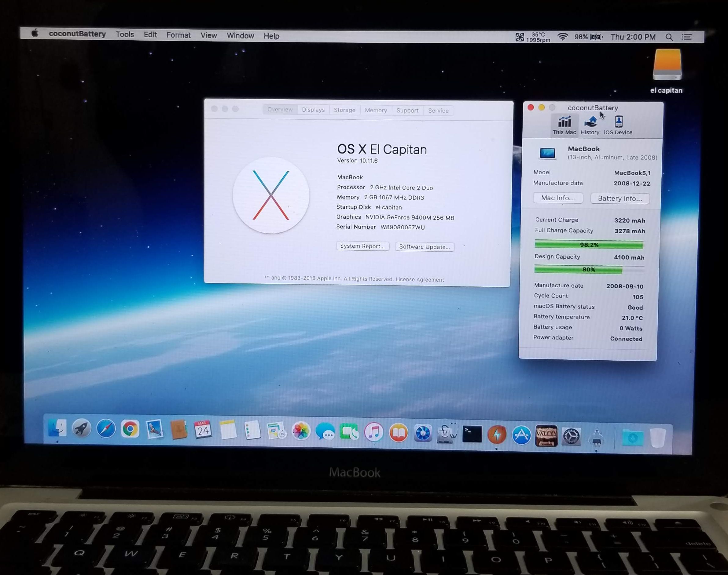Open the History view in coconutBattery

click(x=590, y=125)
